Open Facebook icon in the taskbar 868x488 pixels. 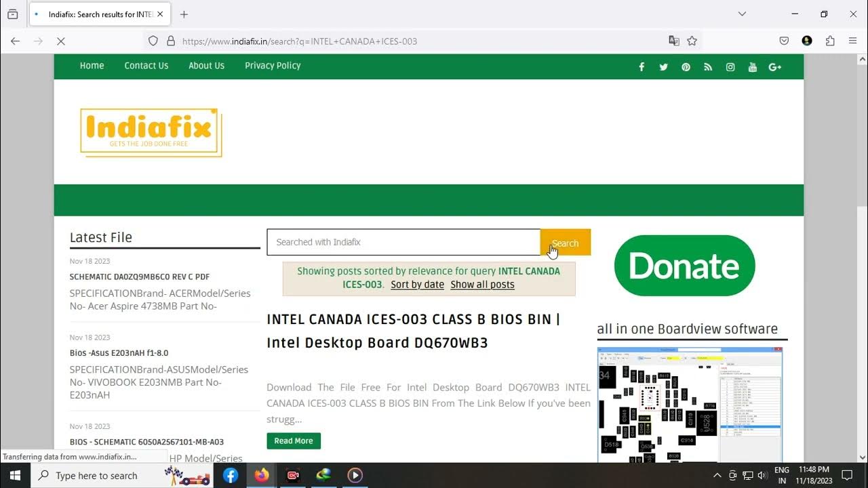click(x=231, y=475)
